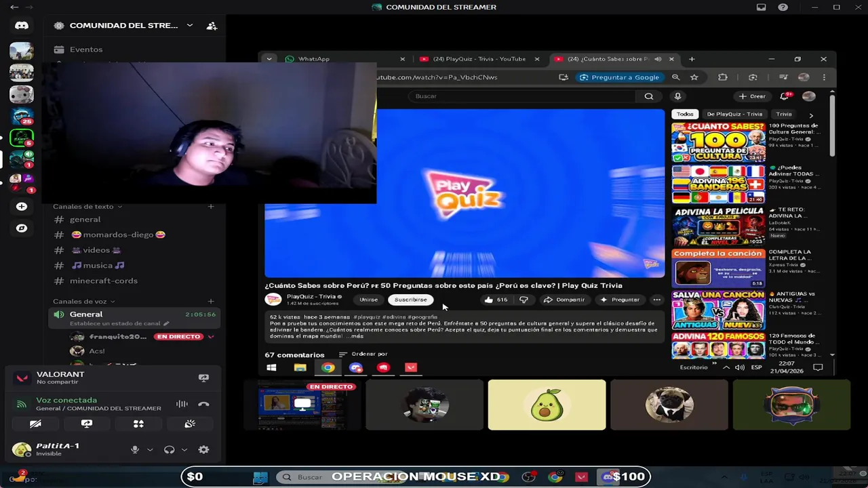Open Eventos in the channel list
Screen dimensions: 868x488
point(85,49)
